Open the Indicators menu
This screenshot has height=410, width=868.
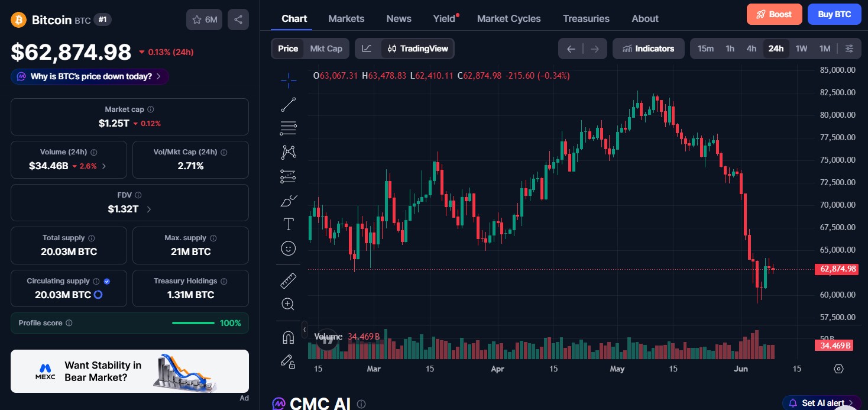649,49
